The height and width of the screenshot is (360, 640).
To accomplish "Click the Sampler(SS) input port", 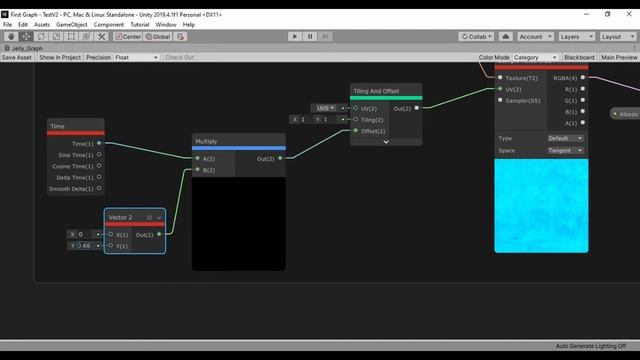I will click(500, 100).
